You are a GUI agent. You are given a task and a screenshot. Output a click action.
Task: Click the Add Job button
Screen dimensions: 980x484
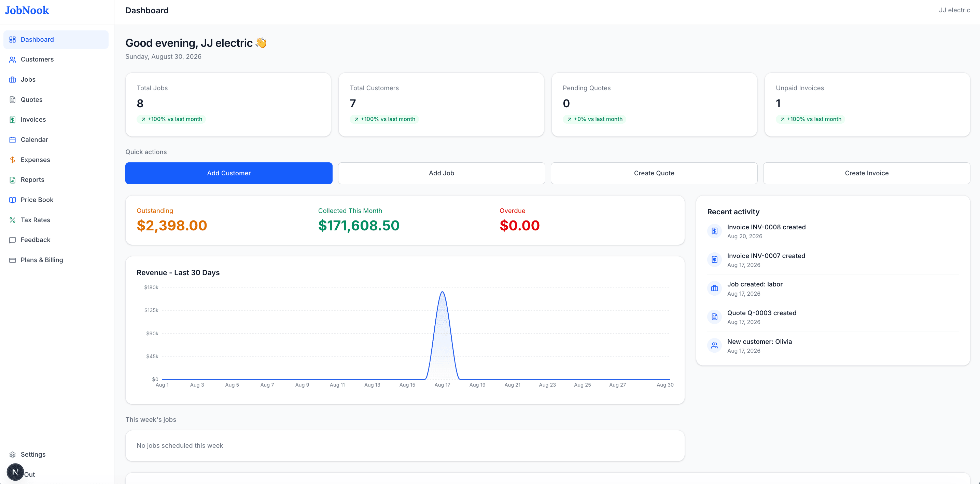point(441,173)
